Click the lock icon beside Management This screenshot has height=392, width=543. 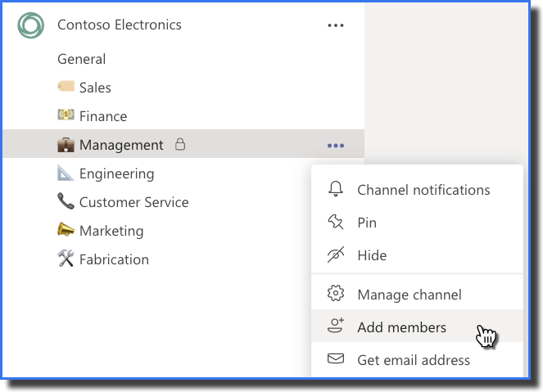(x=179, y=144)
